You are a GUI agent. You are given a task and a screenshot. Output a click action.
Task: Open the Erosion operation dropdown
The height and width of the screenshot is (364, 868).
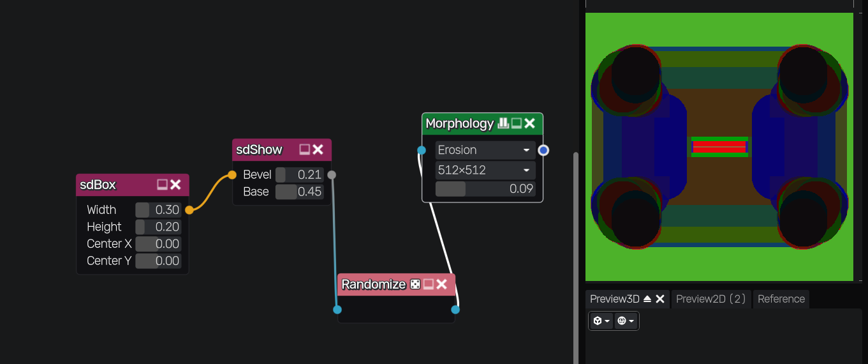485,150
